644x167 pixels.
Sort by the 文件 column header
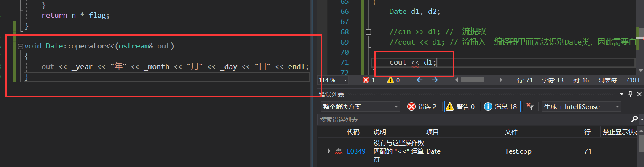click(x=542, y=132)
